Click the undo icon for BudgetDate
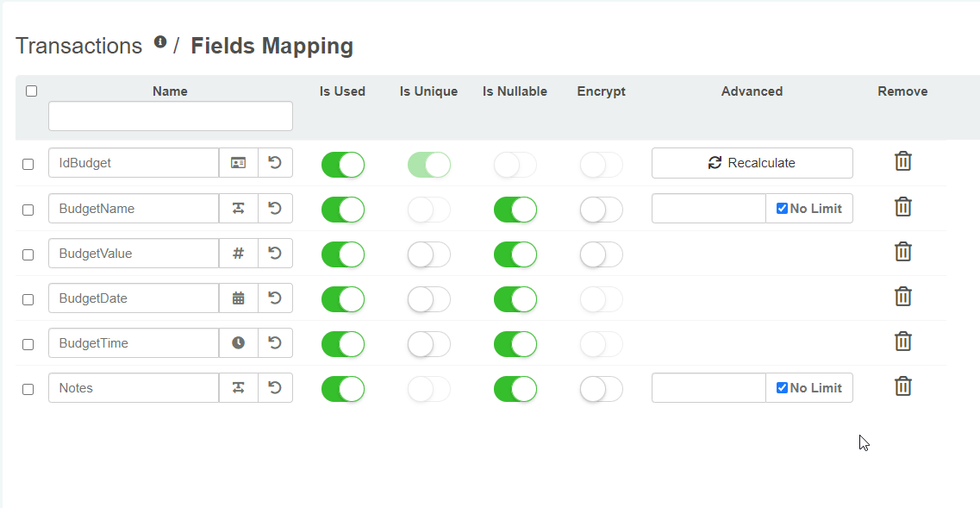 [275, 298]
